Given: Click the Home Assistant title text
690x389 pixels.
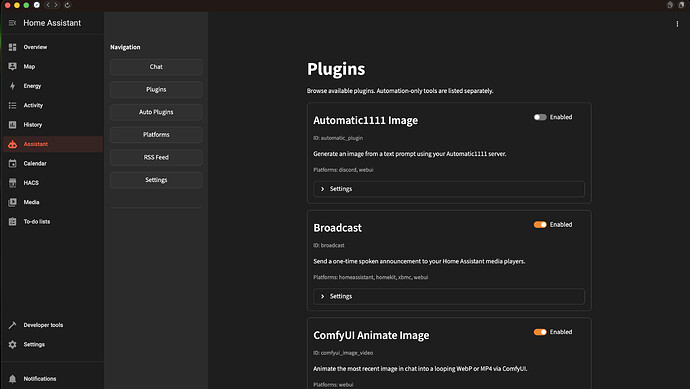Looking at the screenshot, I should point(52,23).
